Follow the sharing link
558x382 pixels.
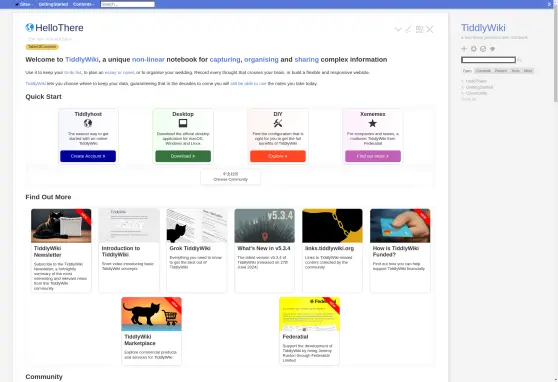point(306,59)
